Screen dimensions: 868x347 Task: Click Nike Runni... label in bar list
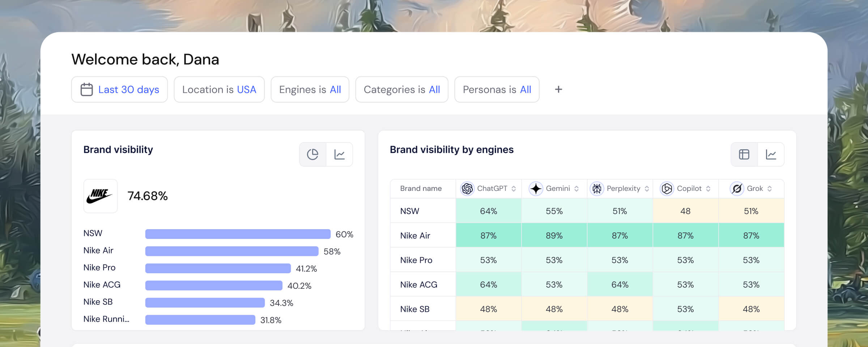tap(106, 319)
